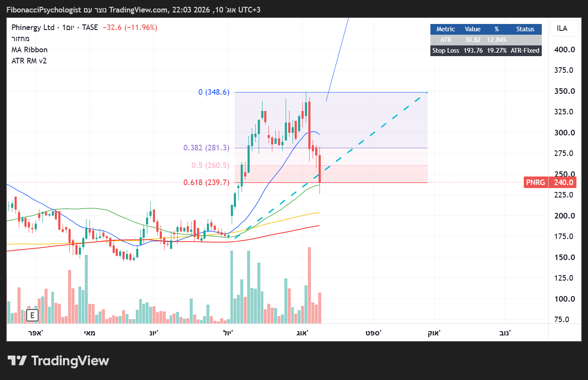The height and width of the screenshot is (380, 588).
Task: Click the TradingView logo at the bottom
Action: (58, 361)
